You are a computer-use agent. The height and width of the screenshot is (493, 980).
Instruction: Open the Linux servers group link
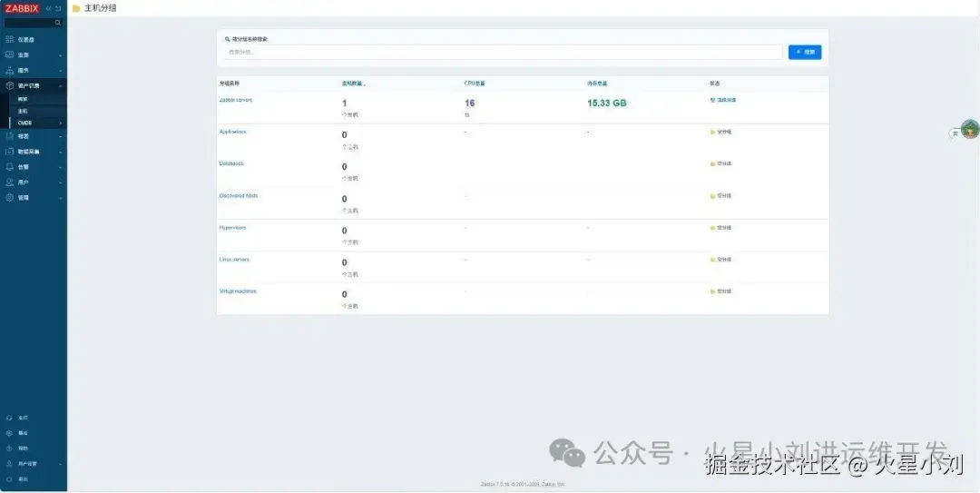[x=234, y=260]
